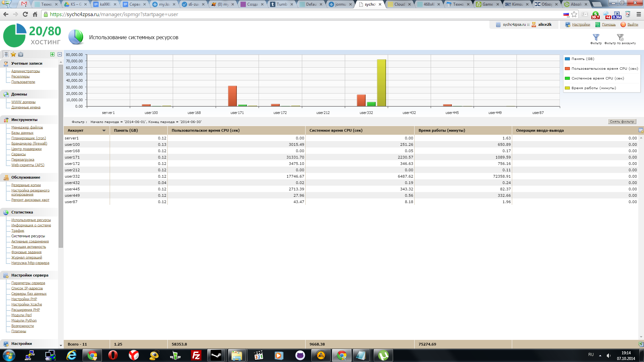Click the Выйти logout icon
Screen dimensions: 644x362
point(623,24)
